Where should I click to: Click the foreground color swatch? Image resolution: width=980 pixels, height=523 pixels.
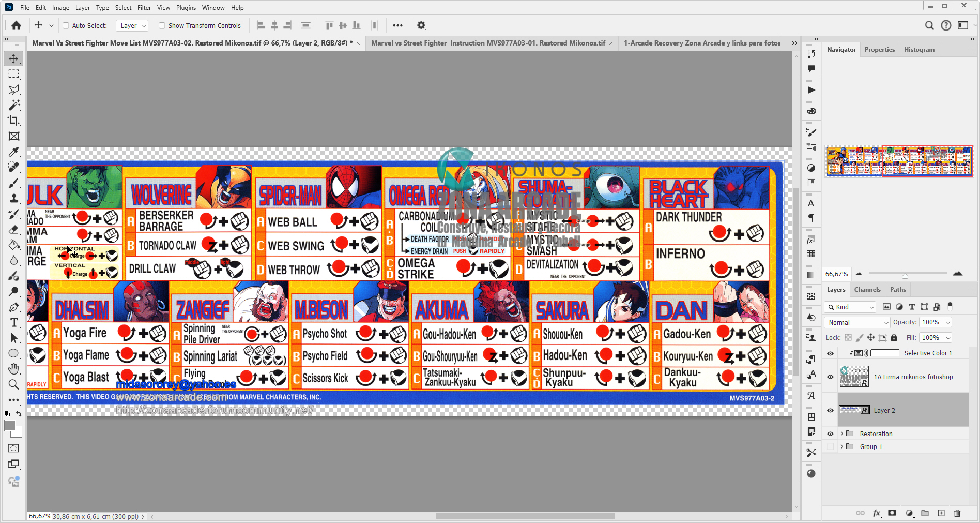[10, 425]
